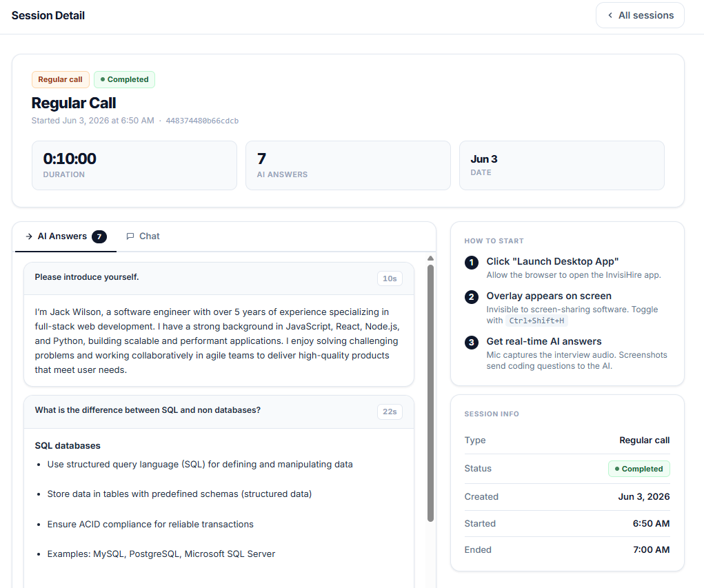Click the chat bubble icon
Viewport: 704px width, 588px height.
[130, 236]
